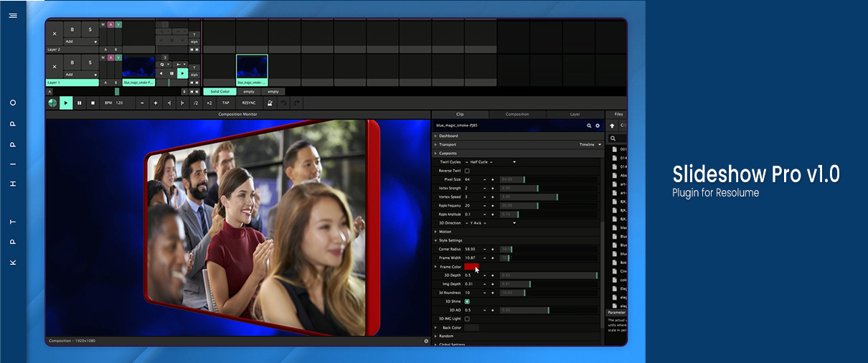Open the Twirl Cycles Half Cycle dropdown
This screenshot has height=363, width=868.
pos(491,162)
